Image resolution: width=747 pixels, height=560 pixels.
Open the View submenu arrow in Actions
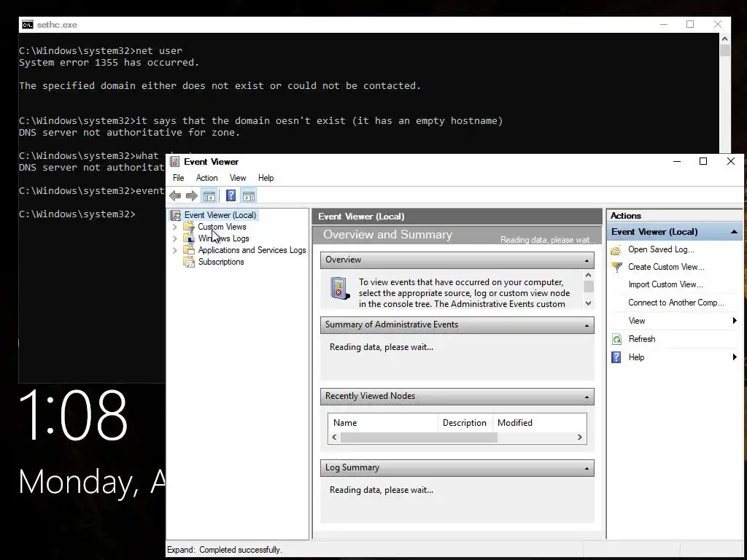point(735,321)
